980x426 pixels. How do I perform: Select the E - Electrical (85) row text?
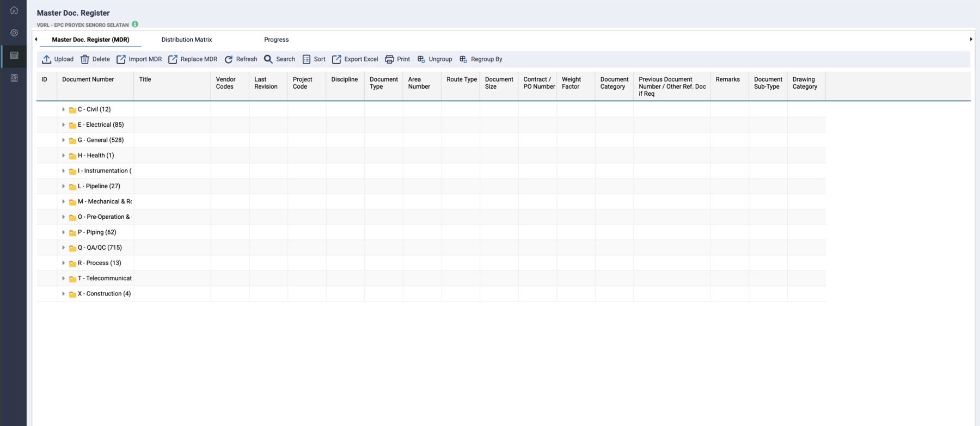pyautogui.click(x=101, y=125)
